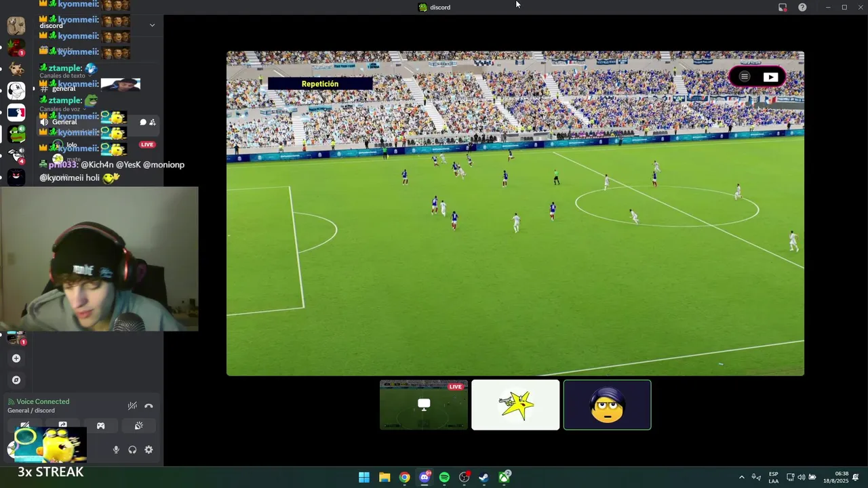This screenshot has height=488, width=868.
Task: Open the LA cap character server
Action: click(x=16, y=91)
